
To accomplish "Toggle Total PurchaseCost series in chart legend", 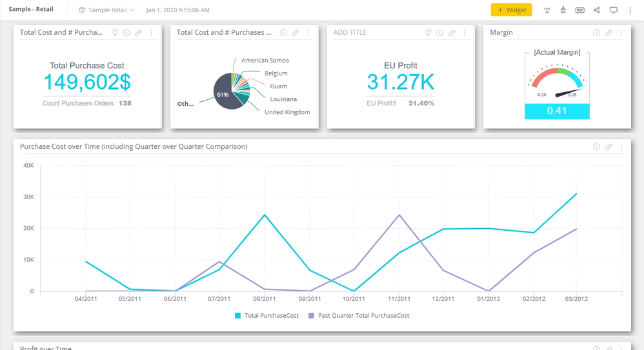I will point(267,316).
